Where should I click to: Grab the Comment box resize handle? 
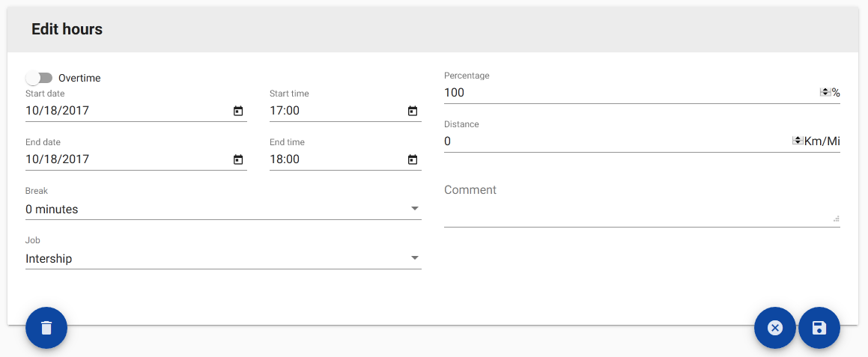[836, 219]
